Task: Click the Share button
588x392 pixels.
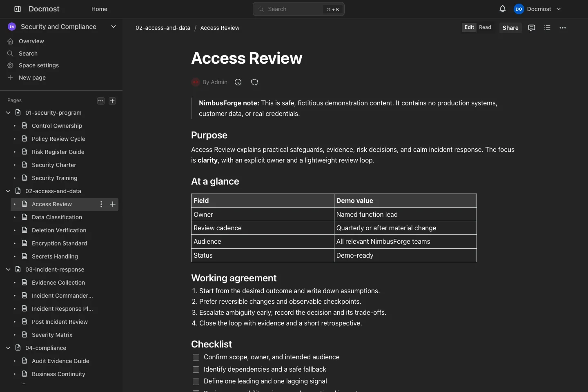Action: pos(510,28)
